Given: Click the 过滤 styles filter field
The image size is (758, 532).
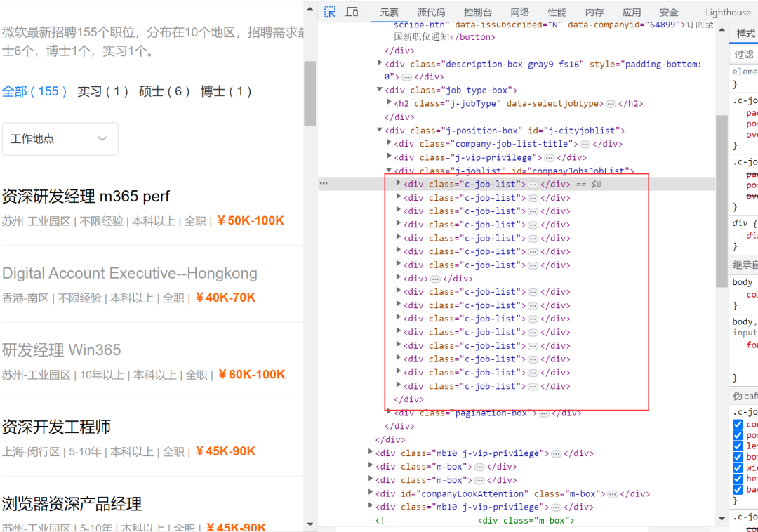Looking at the screenshot, I should pyautogui.click(x=744, y=54).
